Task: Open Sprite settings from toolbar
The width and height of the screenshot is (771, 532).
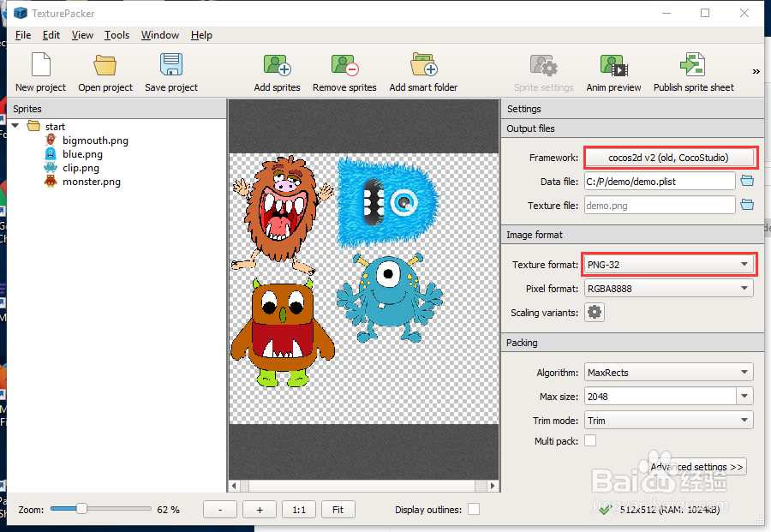Action: pos(544,72)
